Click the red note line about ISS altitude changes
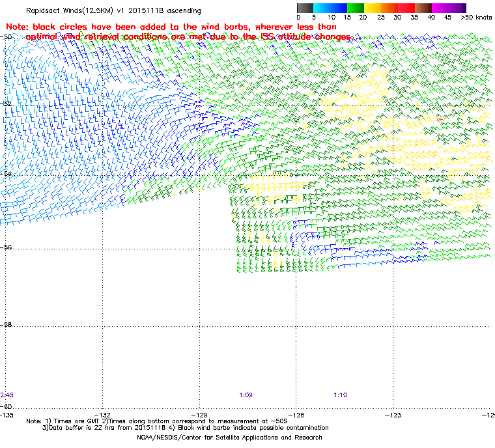 click(x=188, y=37)
